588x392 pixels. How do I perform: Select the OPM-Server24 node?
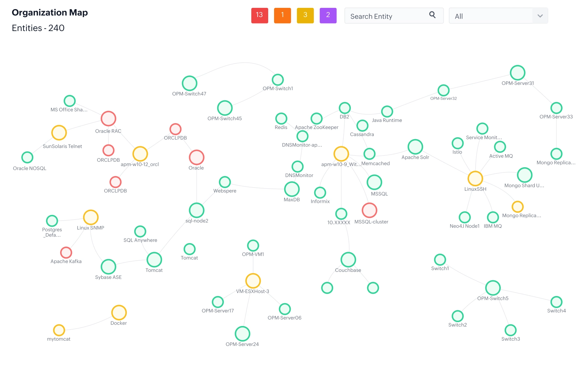(x=242, y=334)
